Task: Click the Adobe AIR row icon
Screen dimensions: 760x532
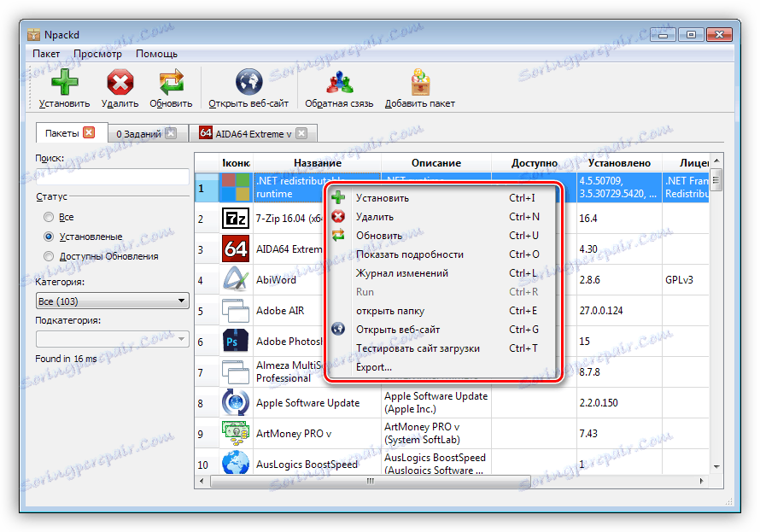Action: pos(236,311)
